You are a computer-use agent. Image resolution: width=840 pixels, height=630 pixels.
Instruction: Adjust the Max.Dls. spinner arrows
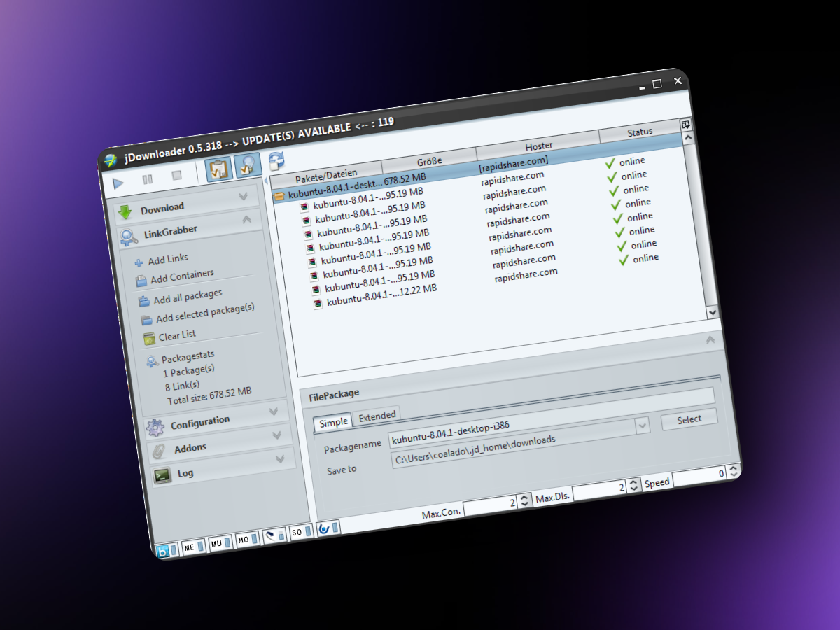click(x=633, y=484)
